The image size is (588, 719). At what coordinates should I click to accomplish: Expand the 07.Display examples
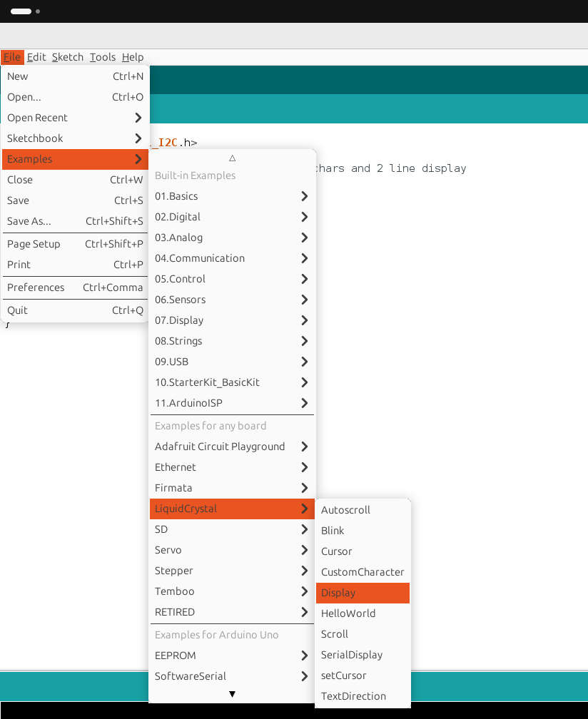point(232,320)
